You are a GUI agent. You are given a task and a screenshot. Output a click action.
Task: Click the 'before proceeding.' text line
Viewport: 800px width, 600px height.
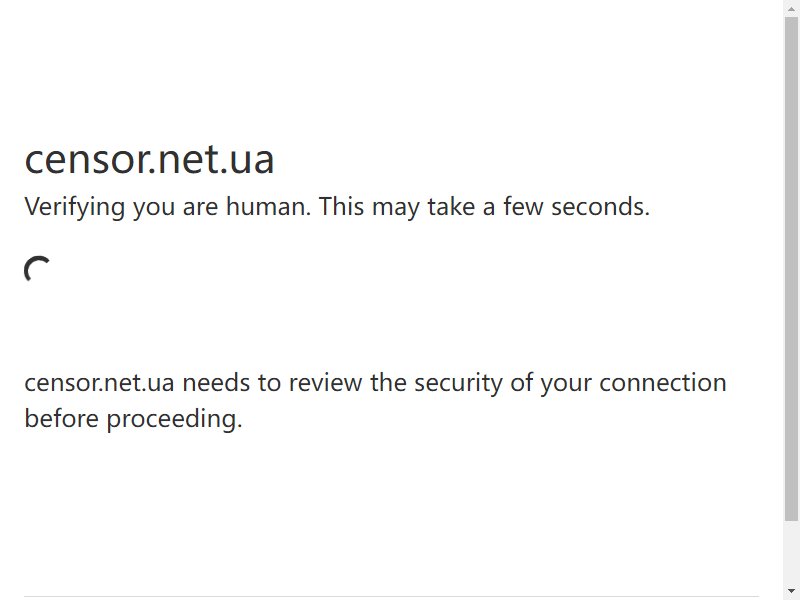pos(133,419)
